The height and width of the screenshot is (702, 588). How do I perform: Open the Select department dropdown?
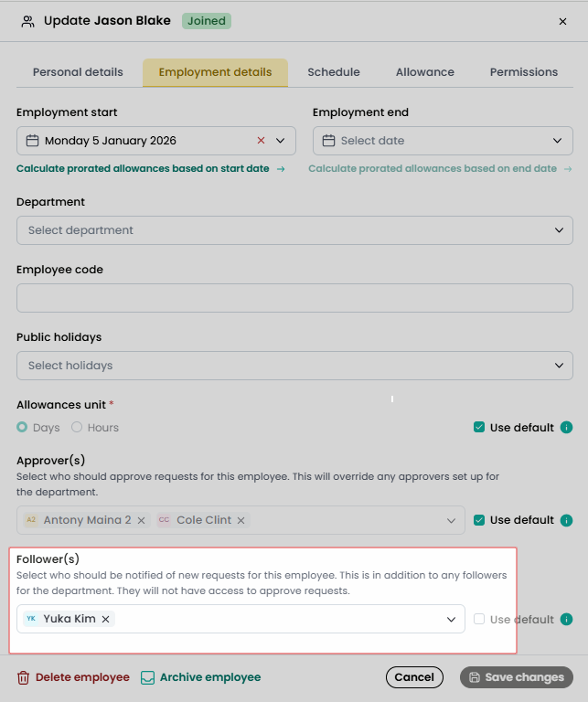tap(294, 230)
